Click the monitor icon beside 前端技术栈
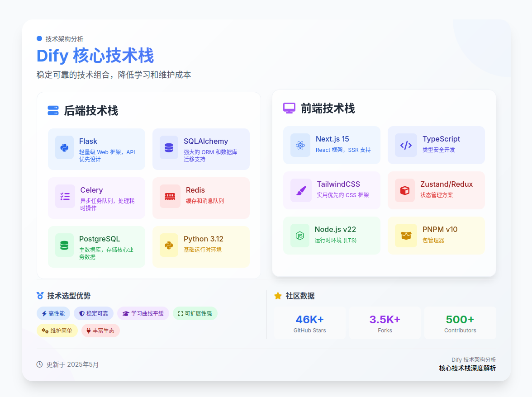 pyautogui.click(x=290, y=108)
